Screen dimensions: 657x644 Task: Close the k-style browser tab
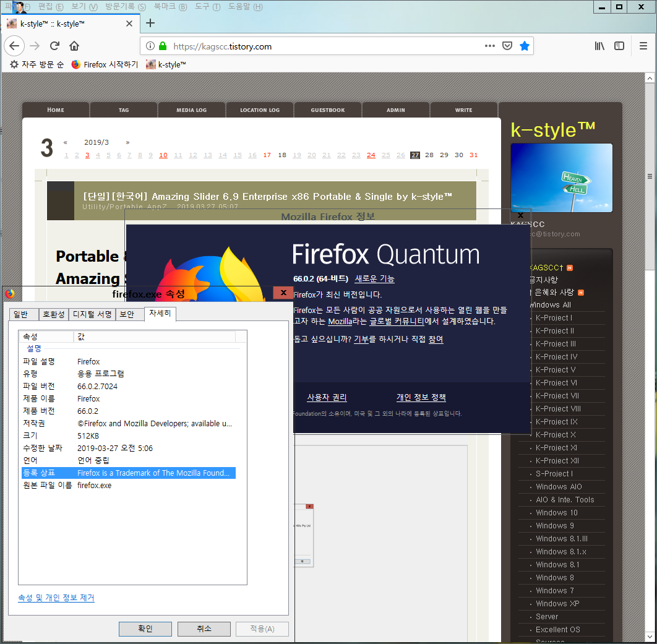pyautogui.click(x=129, y=24)
